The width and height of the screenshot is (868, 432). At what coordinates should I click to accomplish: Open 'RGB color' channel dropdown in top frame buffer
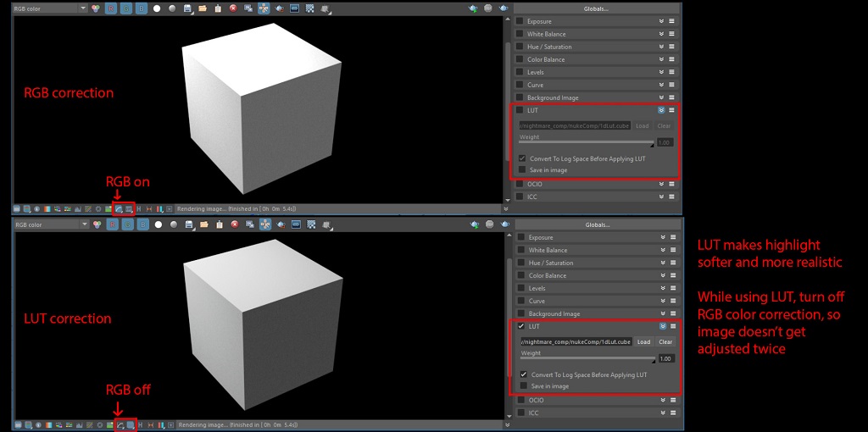tap(50, 8)
